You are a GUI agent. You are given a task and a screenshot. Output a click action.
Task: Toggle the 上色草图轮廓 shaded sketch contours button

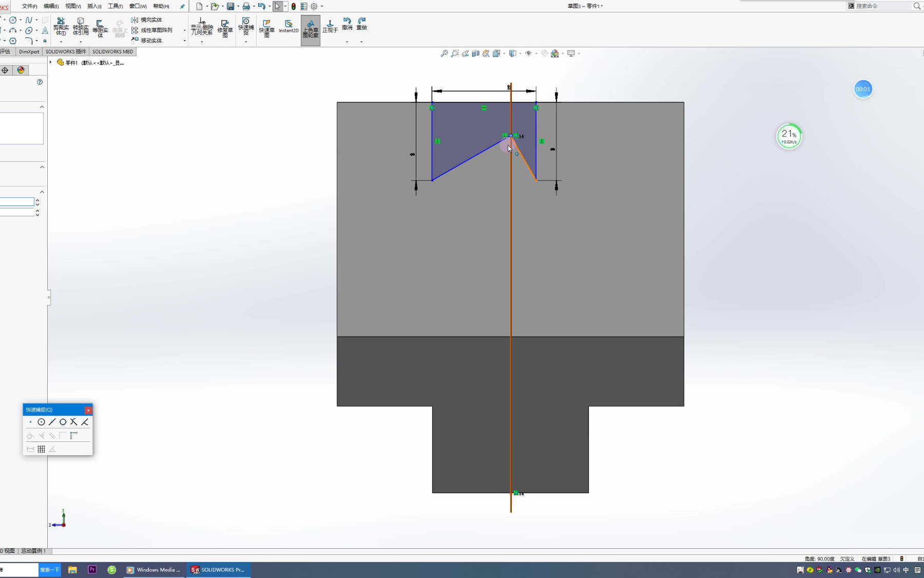(x=311, y=30)
